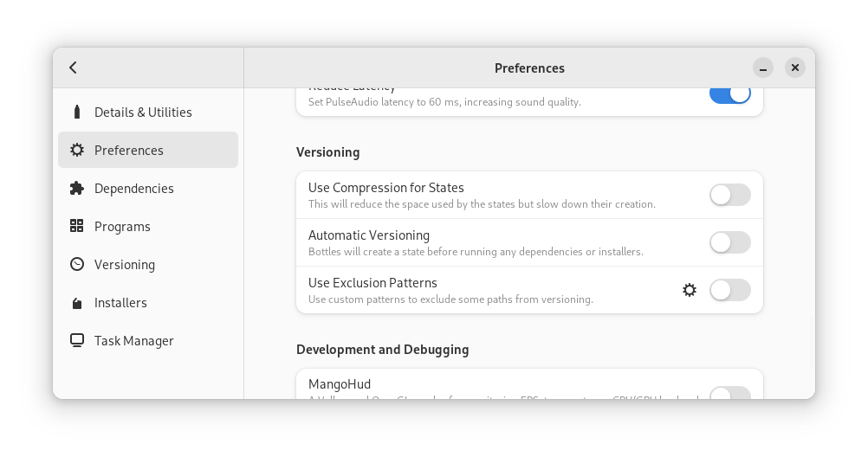
Task: Click the Details & Utilities bottle icon
Action: 77,112
